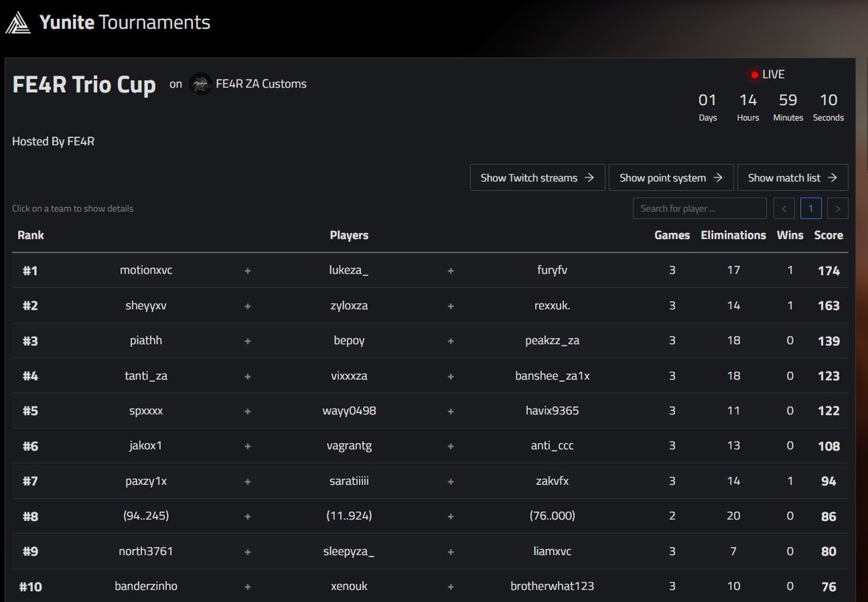This screenshot has width=868, height=602.
Task: Show Twitch streams
Action: 537,177
